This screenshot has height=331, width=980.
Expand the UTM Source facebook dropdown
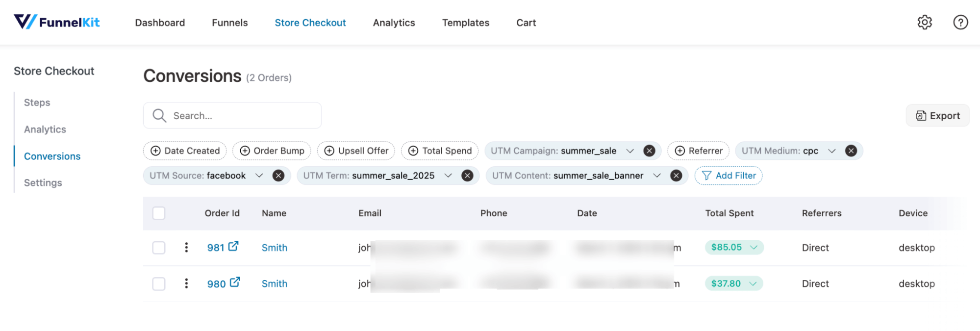click(259, 176)
